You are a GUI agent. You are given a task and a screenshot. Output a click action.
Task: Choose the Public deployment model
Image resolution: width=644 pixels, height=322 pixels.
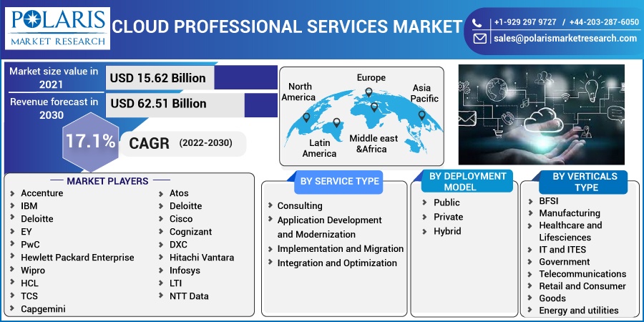click(x=447, y=203)
